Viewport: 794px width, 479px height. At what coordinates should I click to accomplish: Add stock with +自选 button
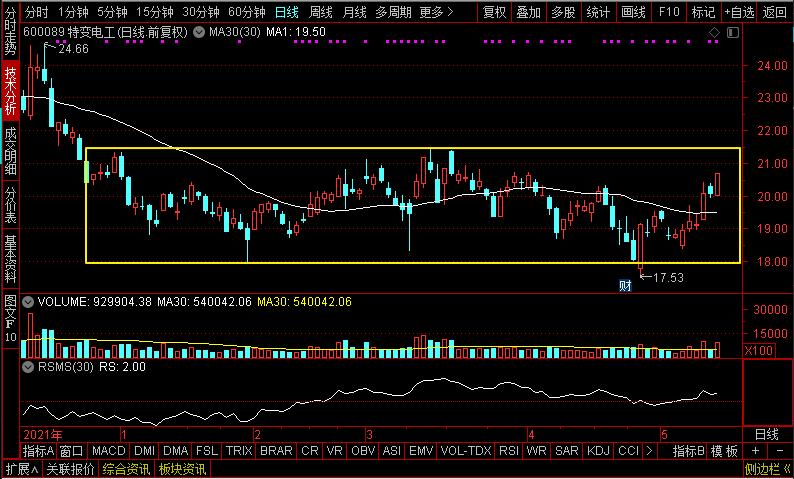(739, 12)
